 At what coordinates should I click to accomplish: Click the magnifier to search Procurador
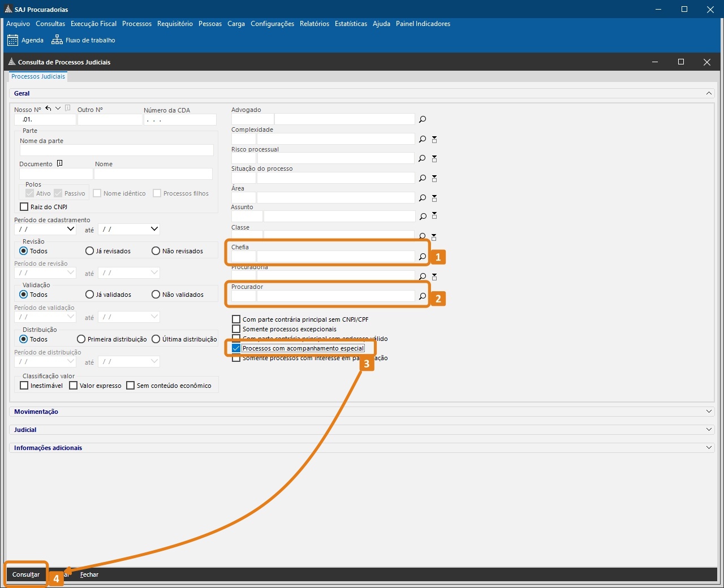click(423, 296)
